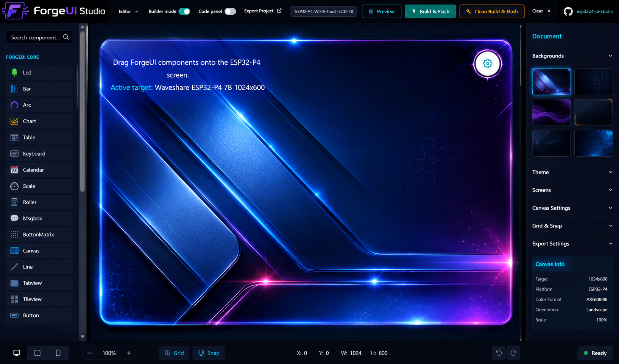Screen dimensions: 619x364
Task: Toggle the Grid display button
Action: [x=174, y=353]
